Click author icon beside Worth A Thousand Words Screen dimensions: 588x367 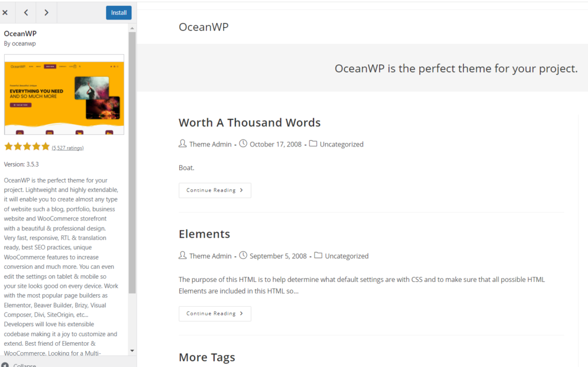183,144
